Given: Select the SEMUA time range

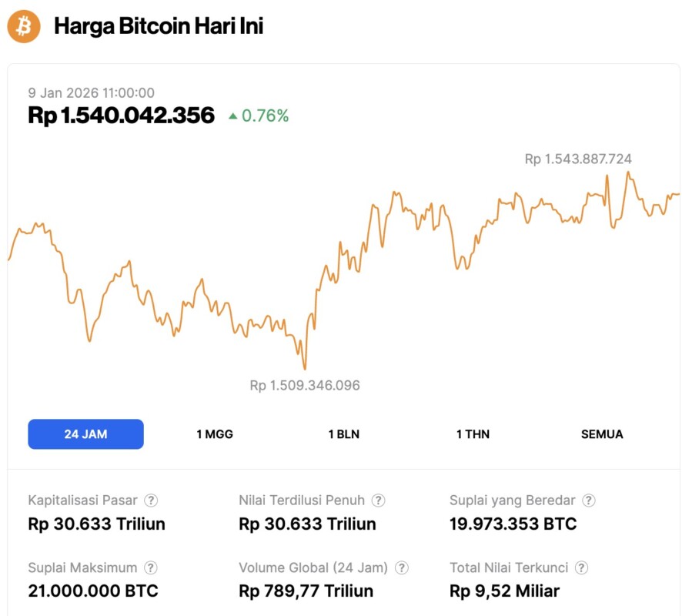Looking at the screenshot, I should coord(602,434).
